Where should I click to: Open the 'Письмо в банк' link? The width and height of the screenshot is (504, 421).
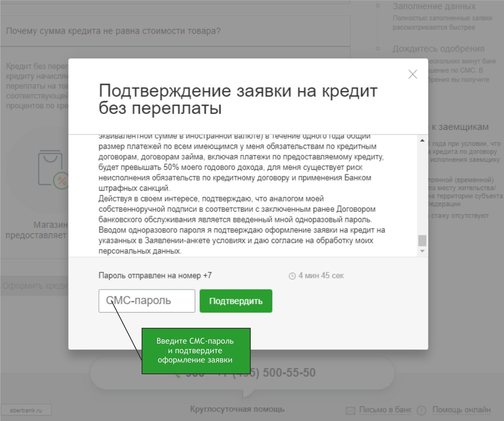click(x=385, y=410)
